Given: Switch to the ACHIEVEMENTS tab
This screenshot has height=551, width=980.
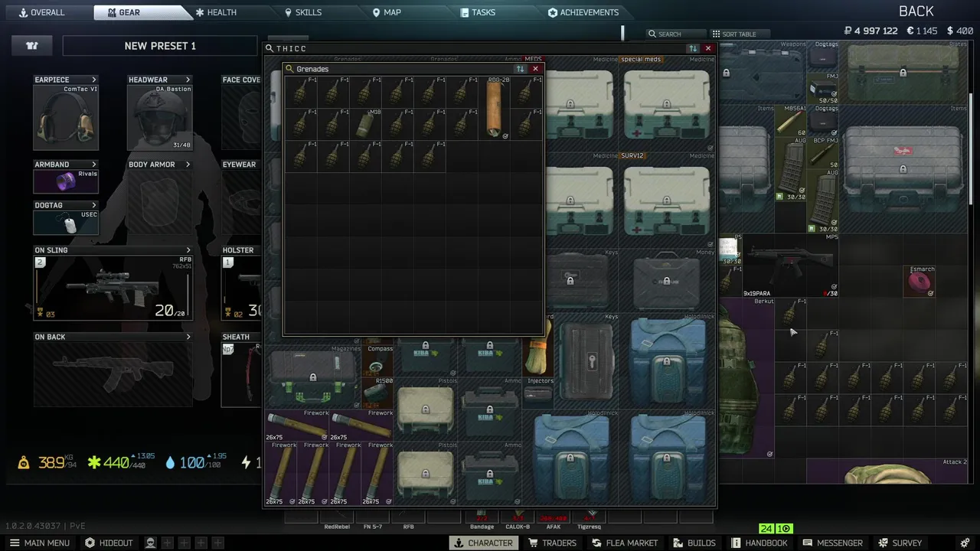Looking at the screenshot, I should tap(583, 12).
